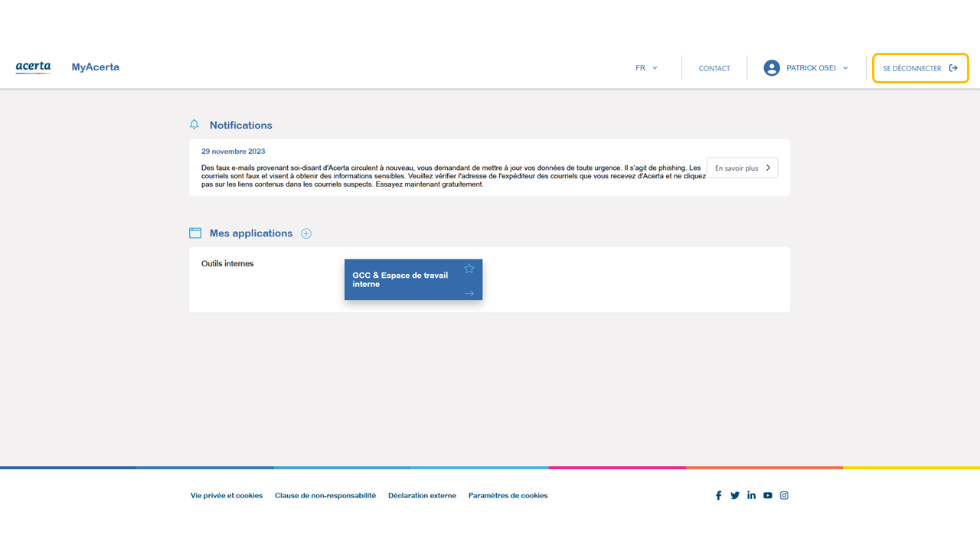Viewport: 980px width, 551px height.
Task: Open the Twitter icon in footer
Action: tap(735, 495)
